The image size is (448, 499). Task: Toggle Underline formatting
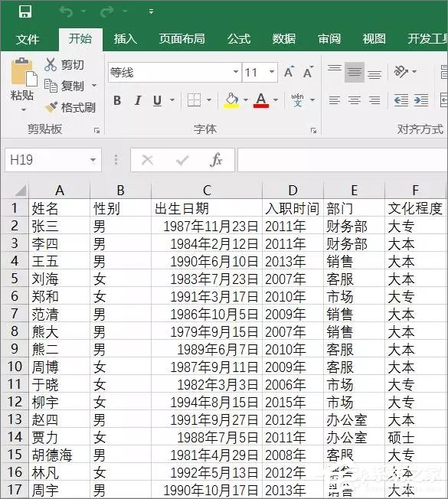pyautogui.click(x=157, y=100)
